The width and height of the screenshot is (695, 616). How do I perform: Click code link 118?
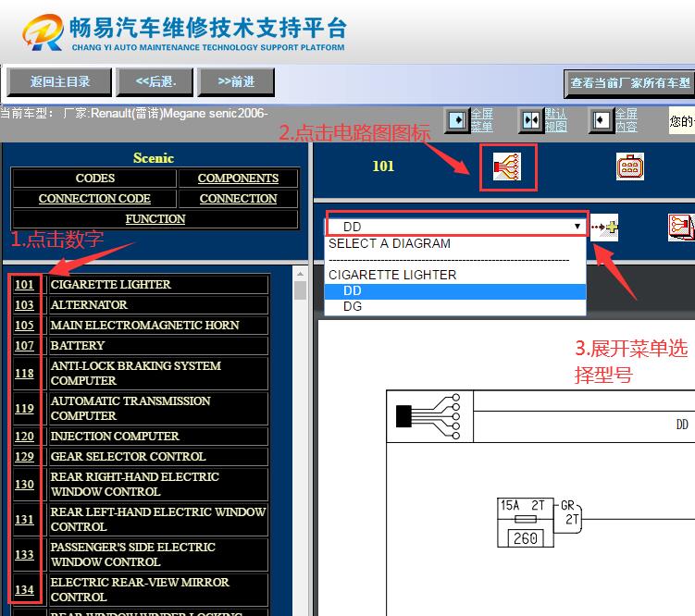tap(24, 374)
